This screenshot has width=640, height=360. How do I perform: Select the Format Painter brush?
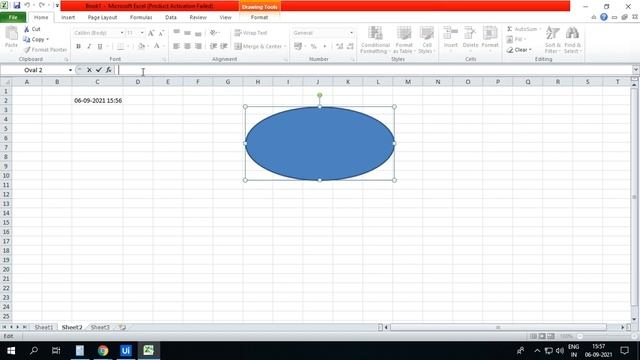coord(27,49)
